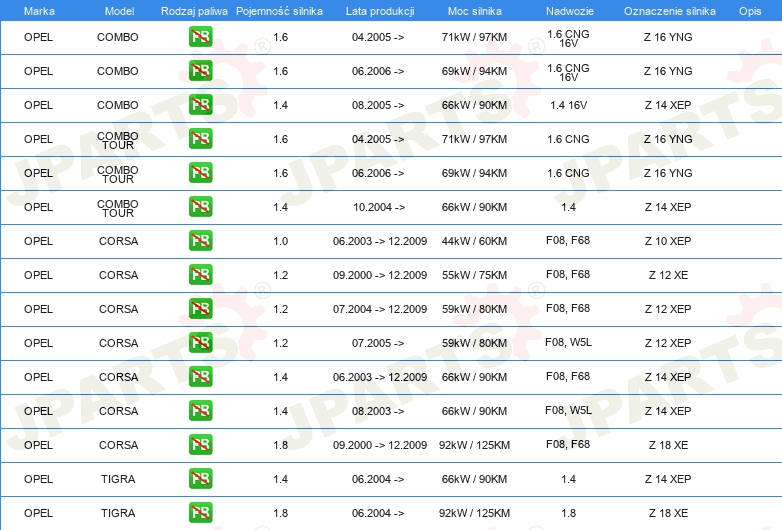Image resolution: width=782 pixels, height=530 pixels.
Task: Click the '55kW / 75KM' power cell
Action: pyautogui.click(x=474, y=275)
